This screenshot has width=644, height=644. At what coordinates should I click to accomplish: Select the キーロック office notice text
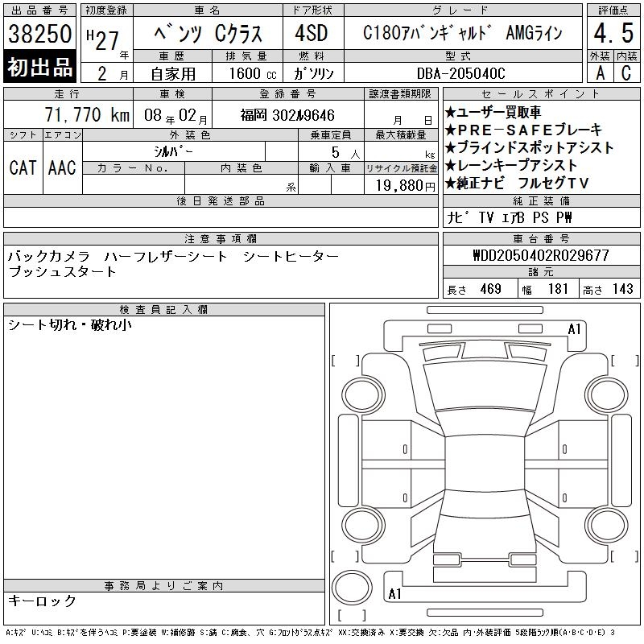tap(42, 601)
